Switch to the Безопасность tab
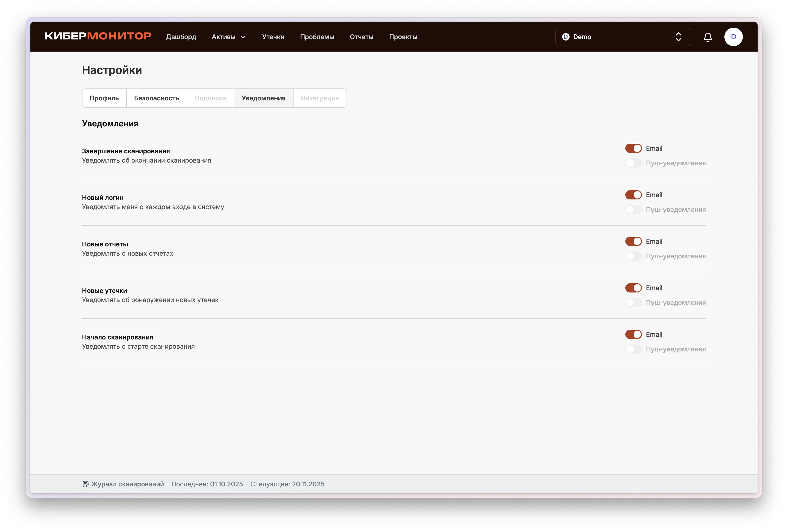 pyautogui.click(x=156, y=98)
